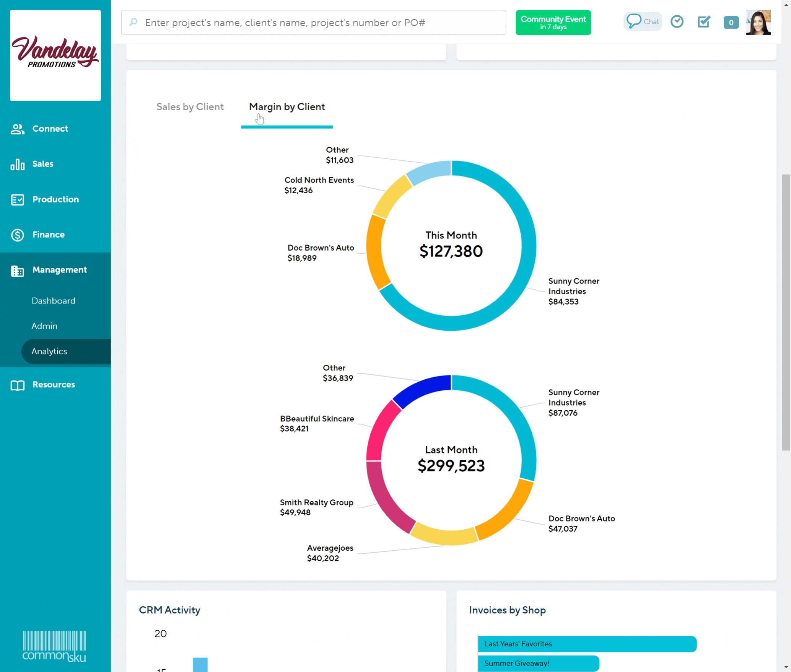Click the vertical page scrollbar thumb
Image resolution: width=791 pixels, height=672 pixels.
point(786,312)
